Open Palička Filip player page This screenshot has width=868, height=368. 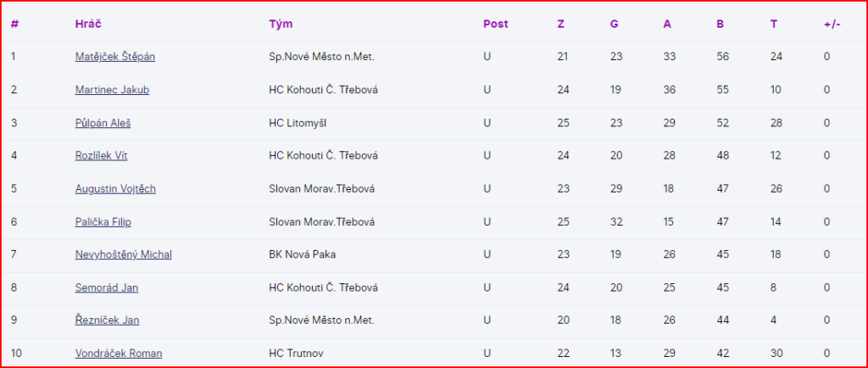click(x=103, y=221)
